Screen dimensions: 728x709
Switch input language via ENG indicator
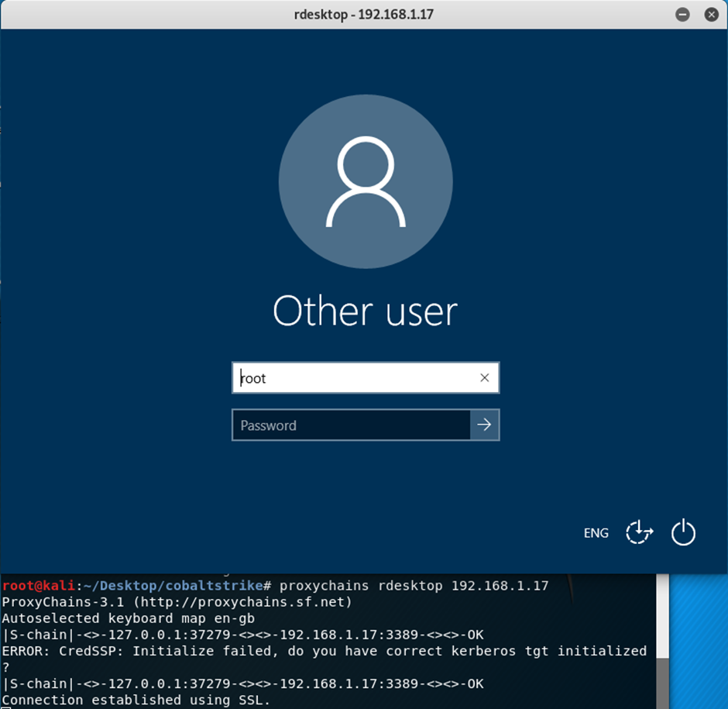[x=596, y=533]
